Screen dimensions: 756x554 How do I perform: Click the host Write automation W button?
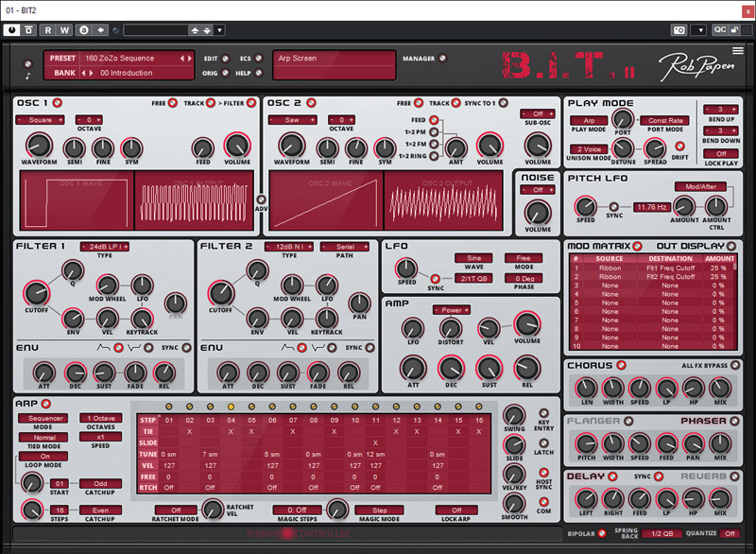click(x=66, y=30)
